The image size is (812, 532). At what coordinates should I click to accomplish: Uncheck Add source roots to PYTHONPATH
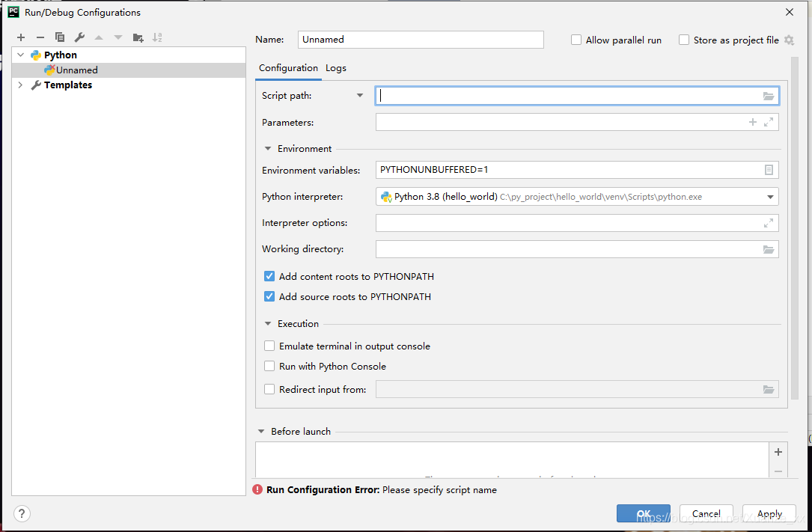click(269, 296)
